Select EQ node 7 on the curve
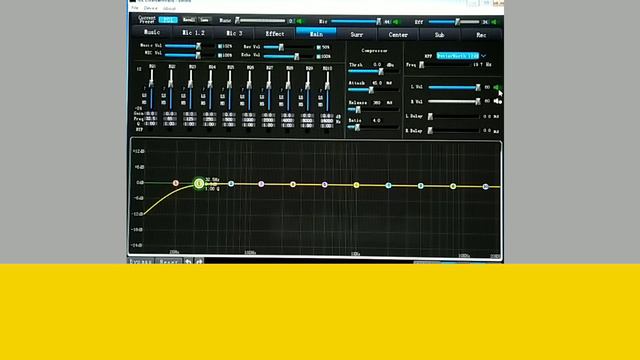 389,186
